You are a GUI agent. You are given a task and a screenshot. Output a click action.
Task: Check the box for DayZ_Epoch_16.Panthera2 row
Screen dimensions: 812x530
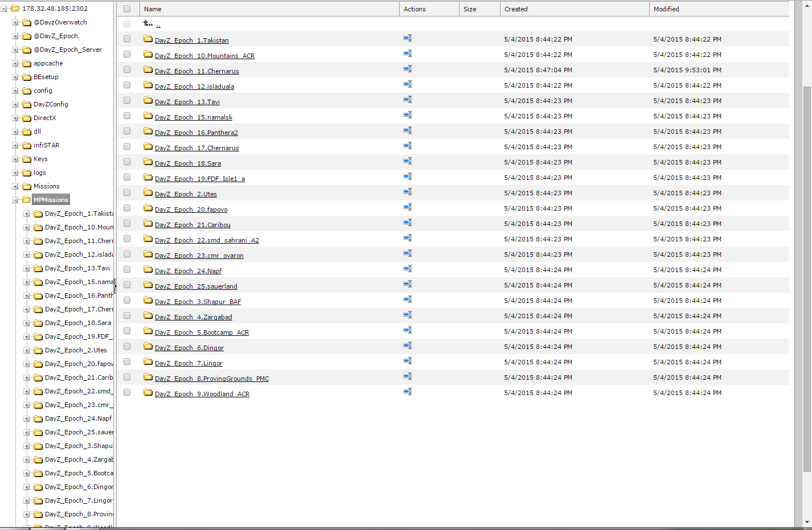pos(127,131)
